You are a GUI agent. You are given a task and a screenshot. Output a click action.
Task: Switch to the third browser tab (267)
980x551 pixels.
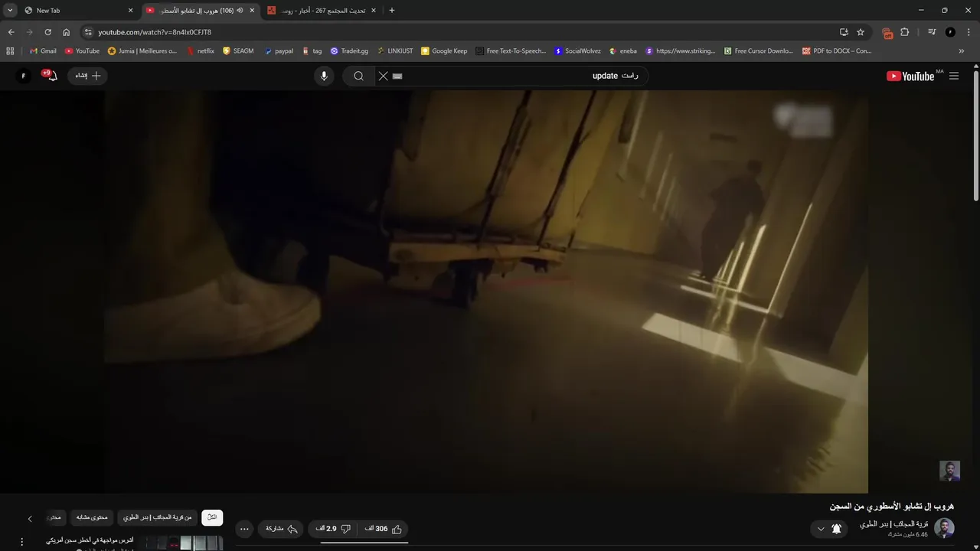(x=322, y=11)
